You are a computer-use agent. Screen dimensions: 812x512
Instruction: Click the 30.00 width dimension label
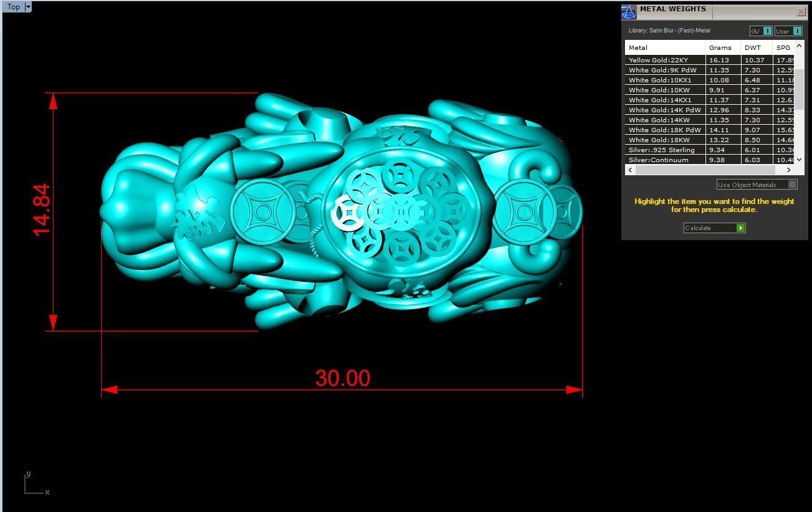(x=343, y=378)
